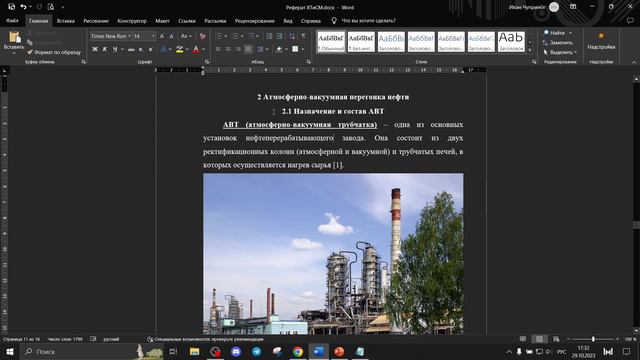Click the Undo arrow in title bar
Viewport: 640px width, 360px height.
[23, 7]
